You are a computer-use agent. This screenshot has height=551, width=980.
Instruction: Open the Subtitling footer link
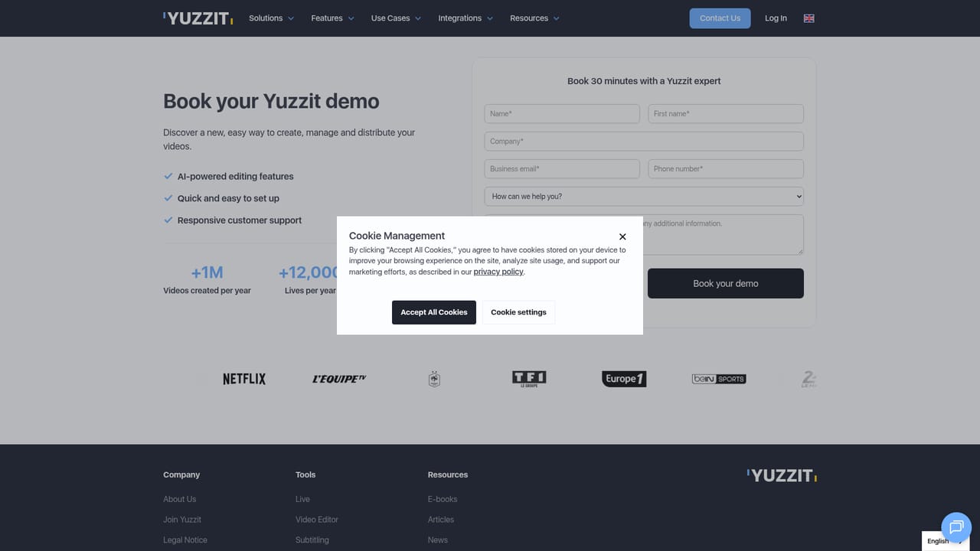point(312,540)
